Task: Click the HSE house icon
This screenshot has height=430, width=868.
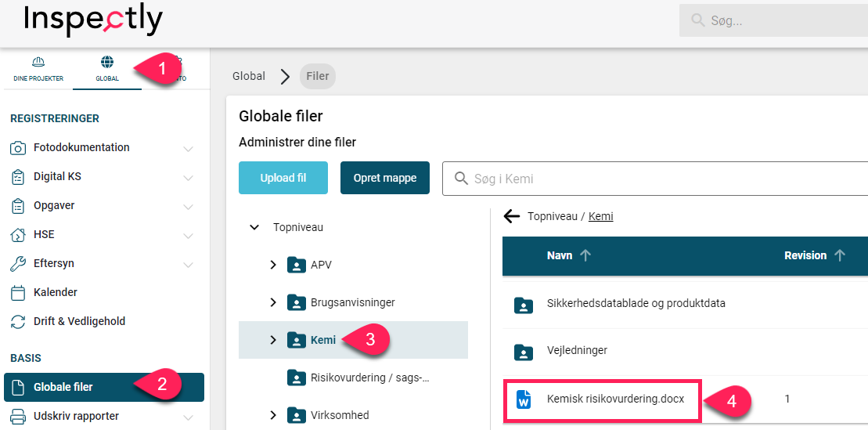Action: pyautogui.click(x=18, y=234)
